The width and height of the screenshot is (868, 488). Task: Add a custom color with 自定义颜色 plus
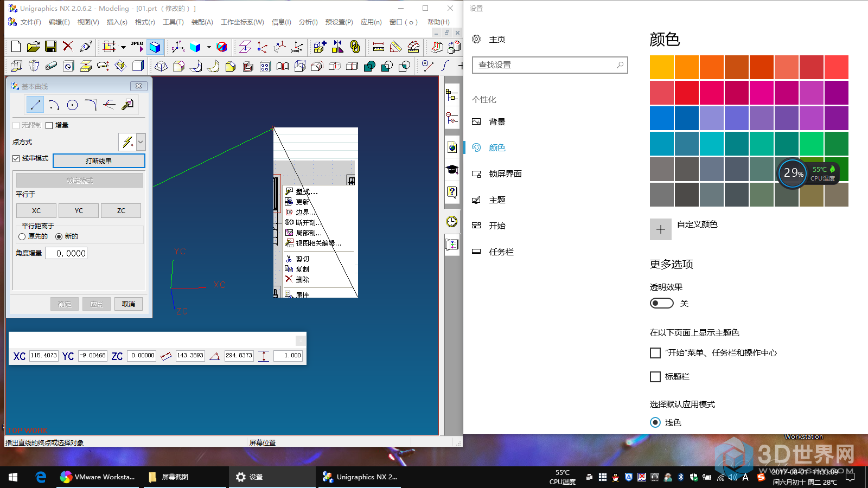pos(660,229)
